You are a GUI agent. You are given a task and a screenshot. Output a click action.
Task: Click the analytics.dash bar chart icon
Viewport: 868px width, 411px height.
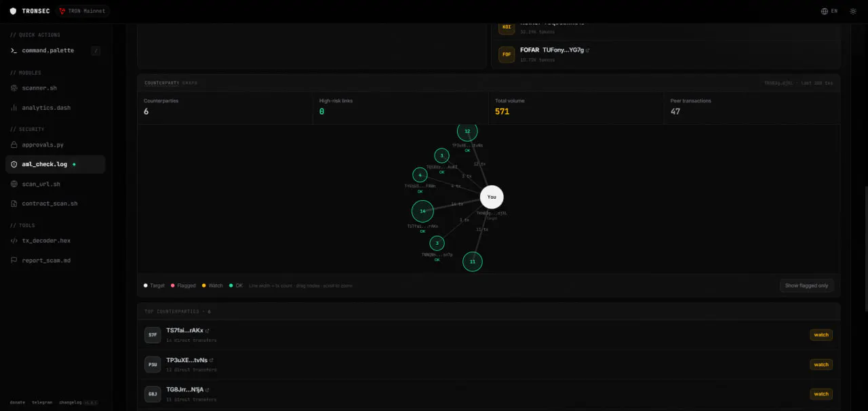14,108
